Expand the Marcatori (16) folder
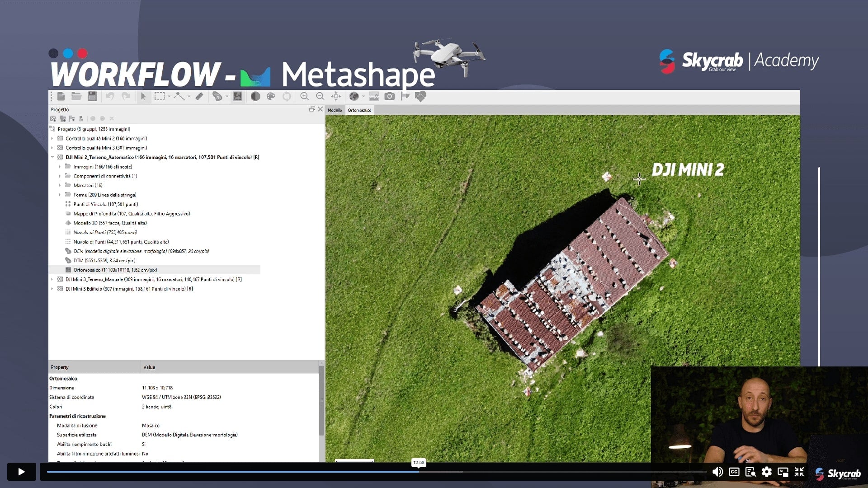The image size is (868, 488). pyautogui.click(x=60, y=185)
